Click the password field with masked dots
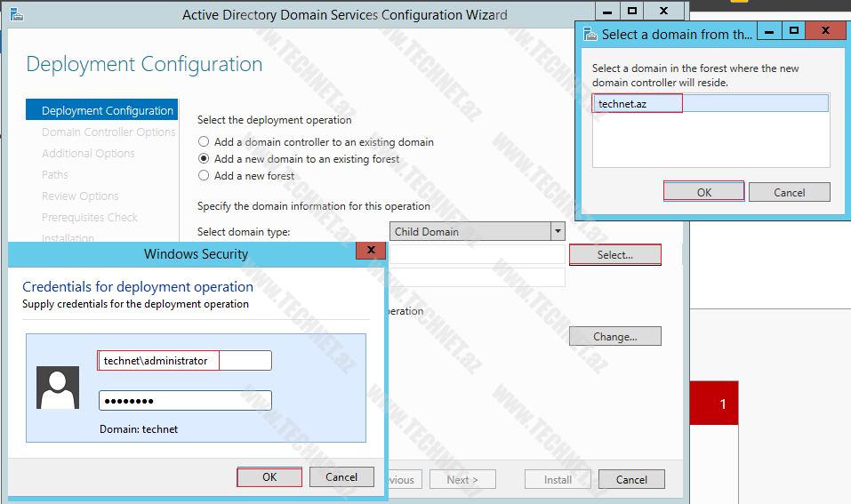Screen dimensions: 851x504 click(x=184, y=401)
